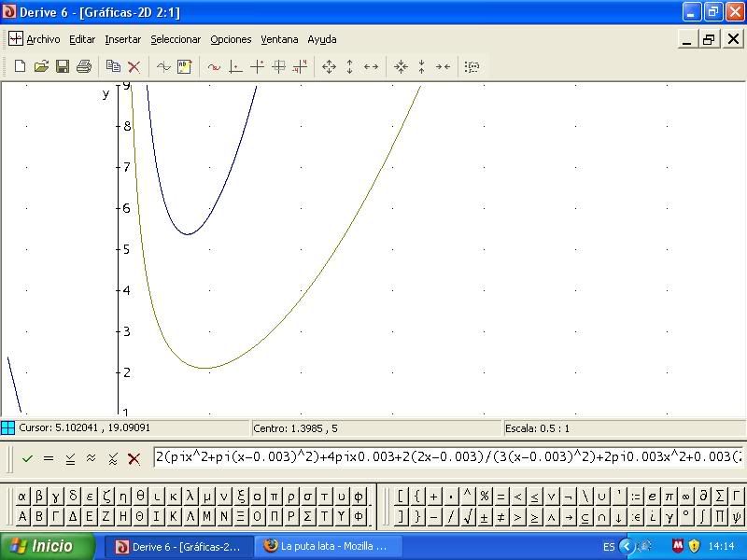Open the Insertar menu
The height and width of the screenshot is (560, 747).
[x=122, y=39]
